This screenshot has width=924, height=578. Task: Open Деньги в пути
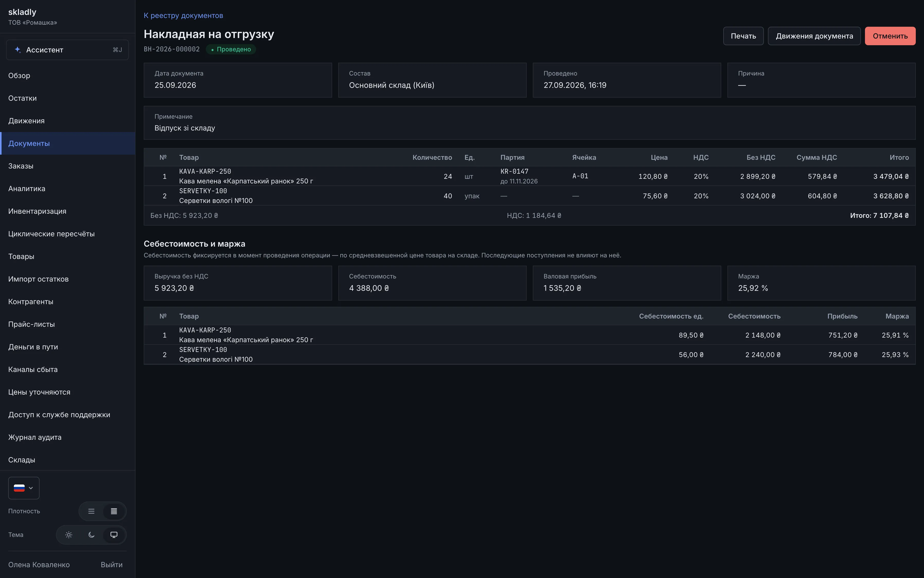point(68,347)
